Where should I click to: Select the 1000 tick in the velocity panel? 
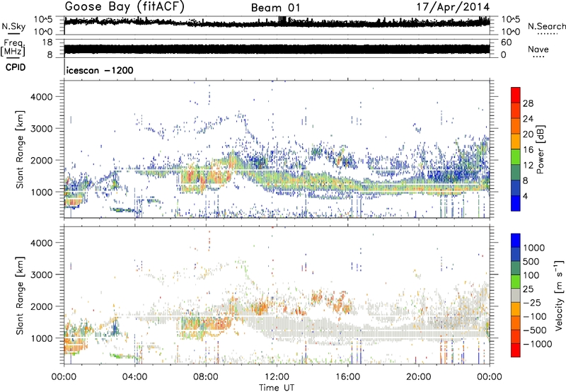pyautogui.click(x=41, y=338)
